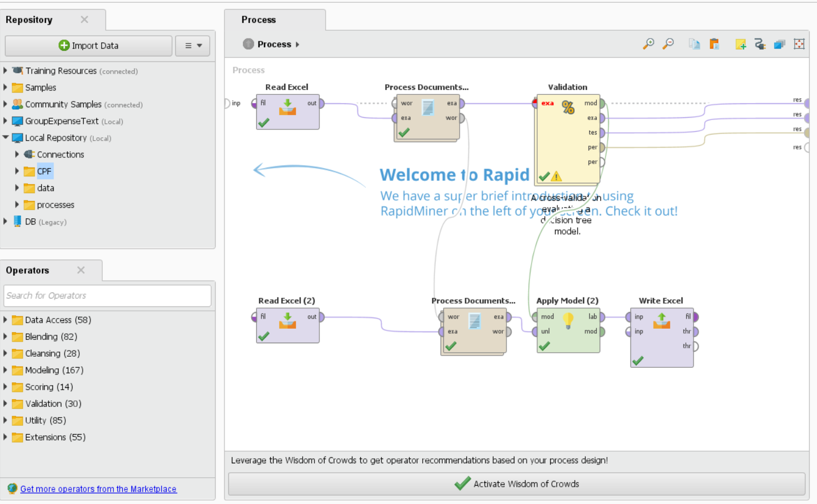Auto-wire connections with the plug icon
Viewport: 817px width, 504px height.
tap(760, 44)
